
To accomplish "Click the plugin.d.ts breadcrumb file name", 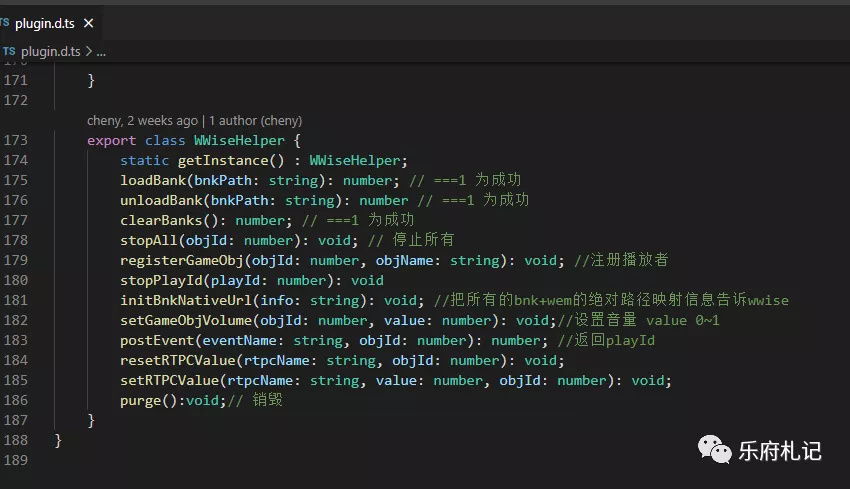I will click(x=50, y=52).
